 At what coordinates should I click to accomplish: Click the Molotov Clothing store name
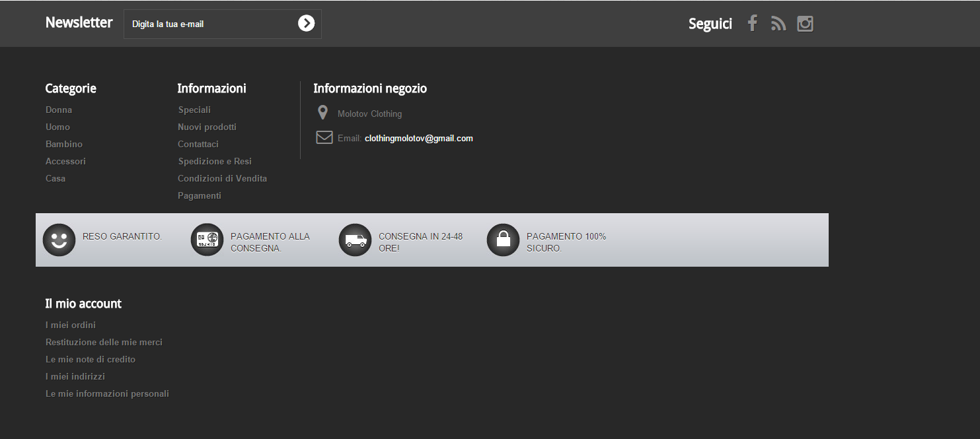tap(369, 114)
